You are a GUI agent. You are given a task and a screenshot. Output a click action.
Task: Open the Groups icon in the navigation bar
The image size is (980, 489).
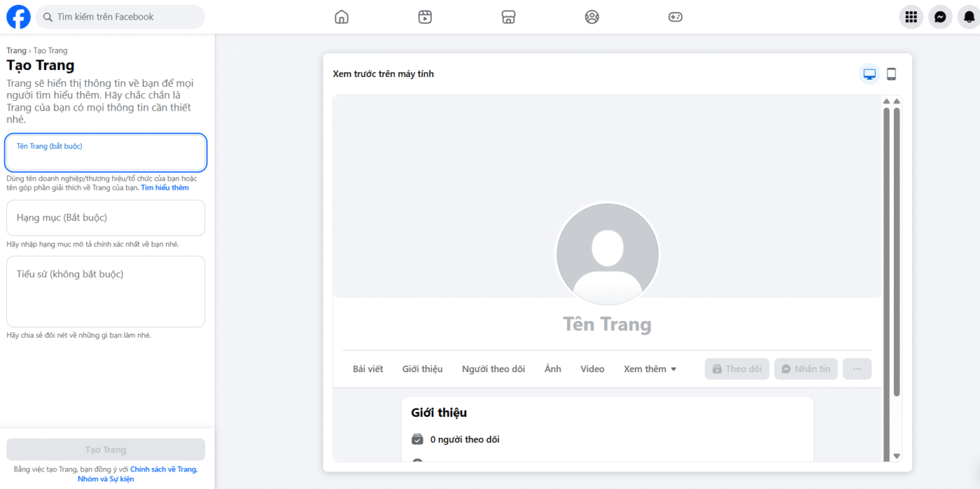pyautogui.click(x=591, y=16)
